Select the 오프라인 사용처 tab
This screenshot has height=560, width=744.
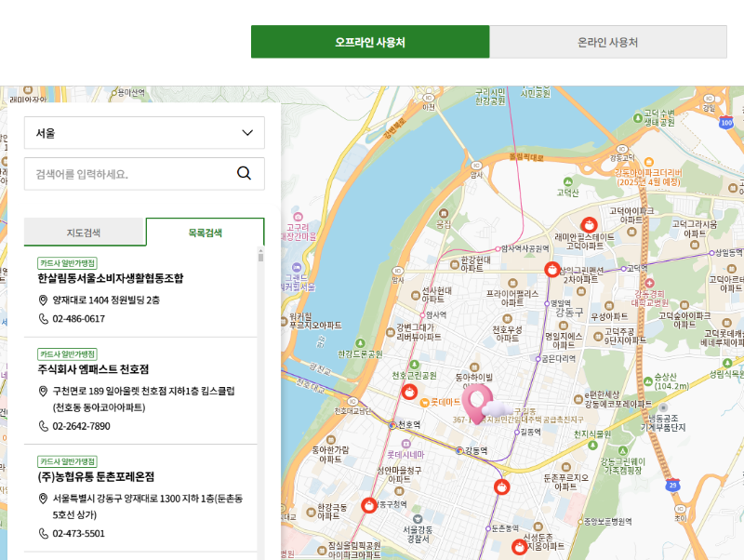[x=369, y=42]
